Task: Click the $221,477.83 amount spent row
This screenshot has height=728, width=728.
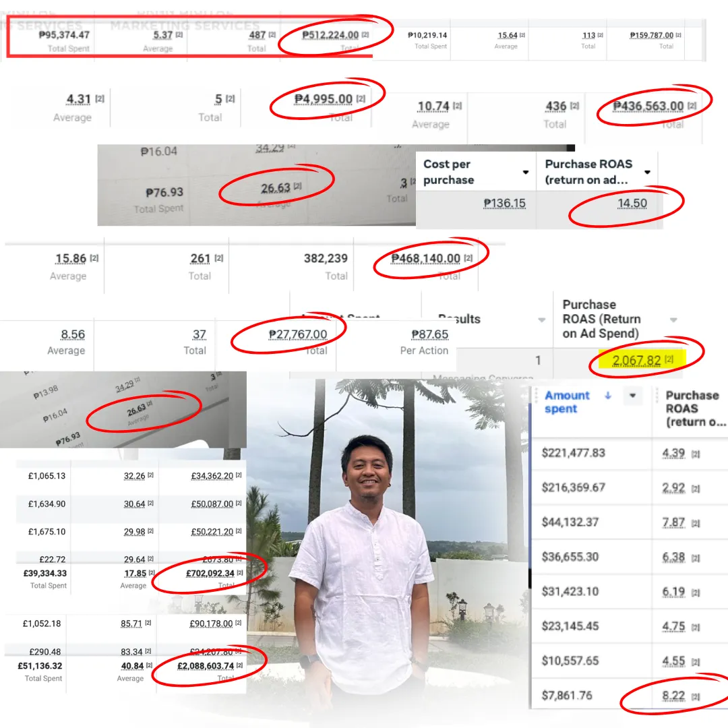Action: 574,453
